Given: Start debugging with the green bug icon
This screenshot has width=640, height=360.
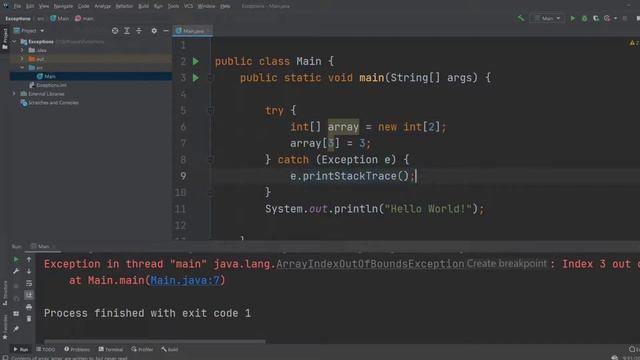Looking at the screenshot, I should 584,18.
